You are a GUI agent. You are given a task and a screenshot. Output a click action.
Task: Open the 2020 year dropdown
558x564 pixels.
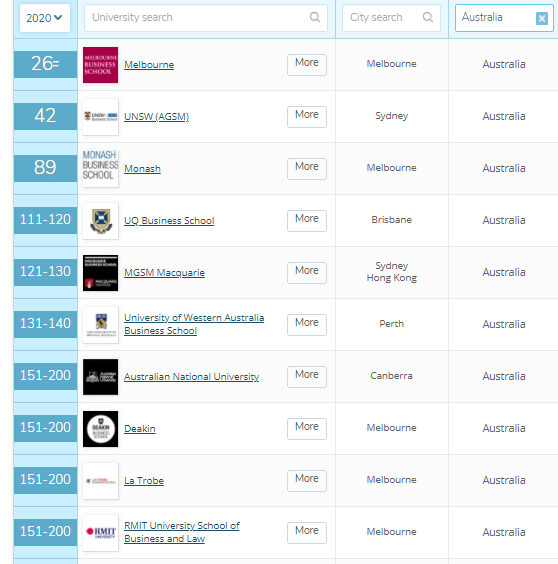tap(45, 18)
